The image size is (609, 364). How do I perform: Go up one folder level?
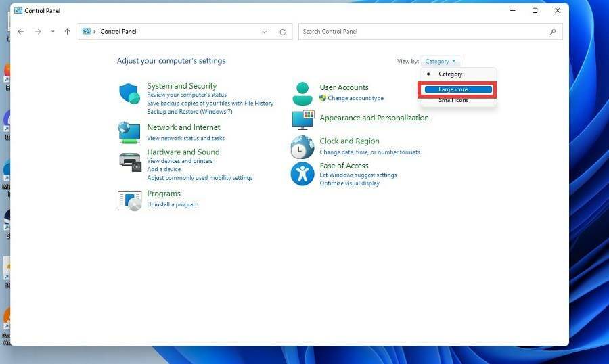tap(67, 32)
